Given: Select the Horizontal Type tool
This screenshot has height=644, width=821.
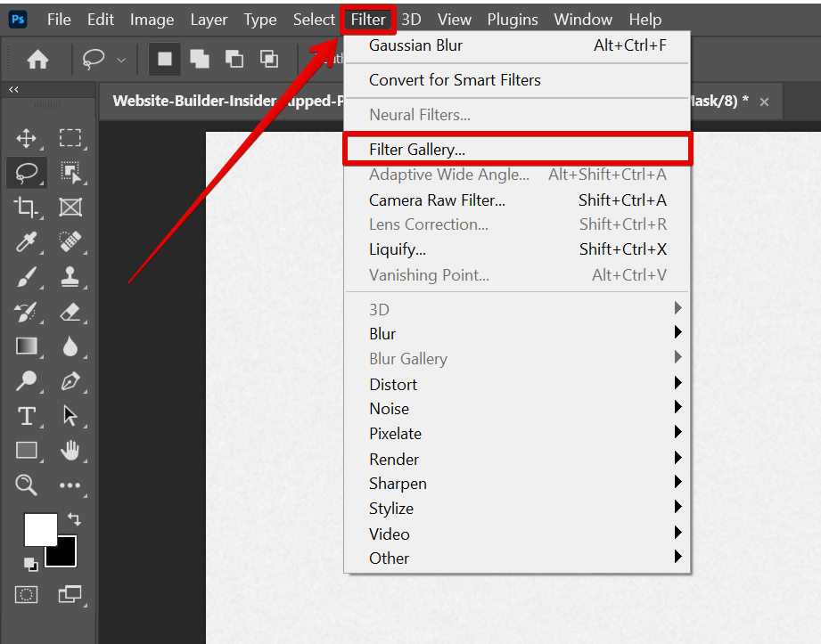Looking at the screenshot, I should tap(27, 416).
